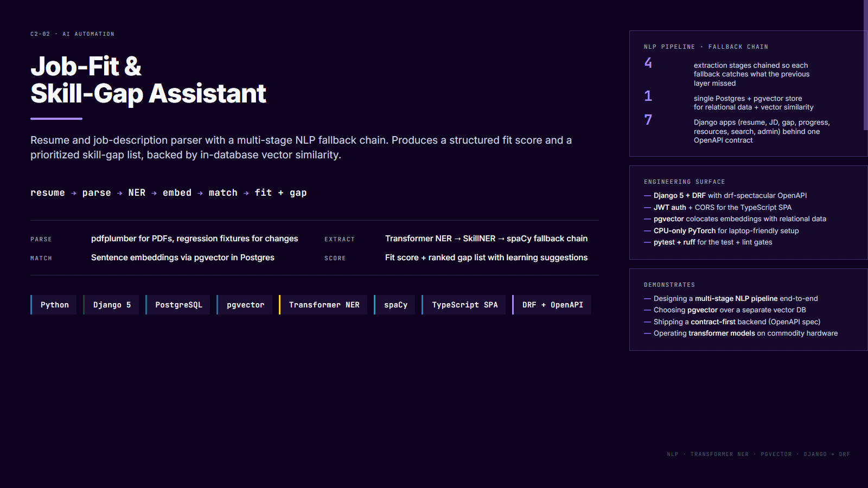The image size is (868, 488).
Task: Click 'pytest + ruff for the test + lint gates'
Action: 708,242
